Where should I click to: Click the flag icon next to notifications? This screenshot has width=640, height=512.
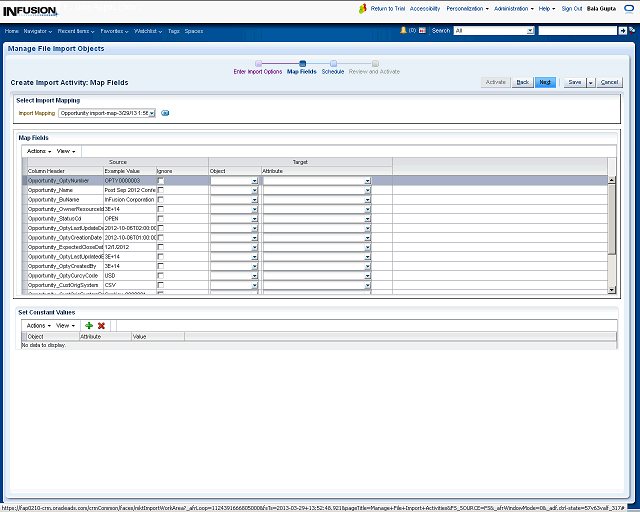(x=424, y=31)
